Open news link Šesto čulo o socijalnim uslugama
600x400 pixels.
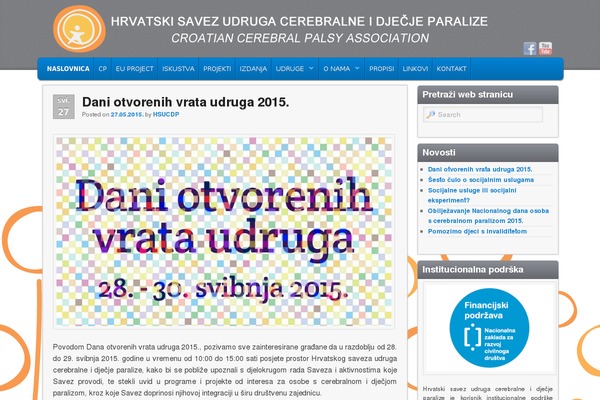pyautogui.click(x=481, y=180)
